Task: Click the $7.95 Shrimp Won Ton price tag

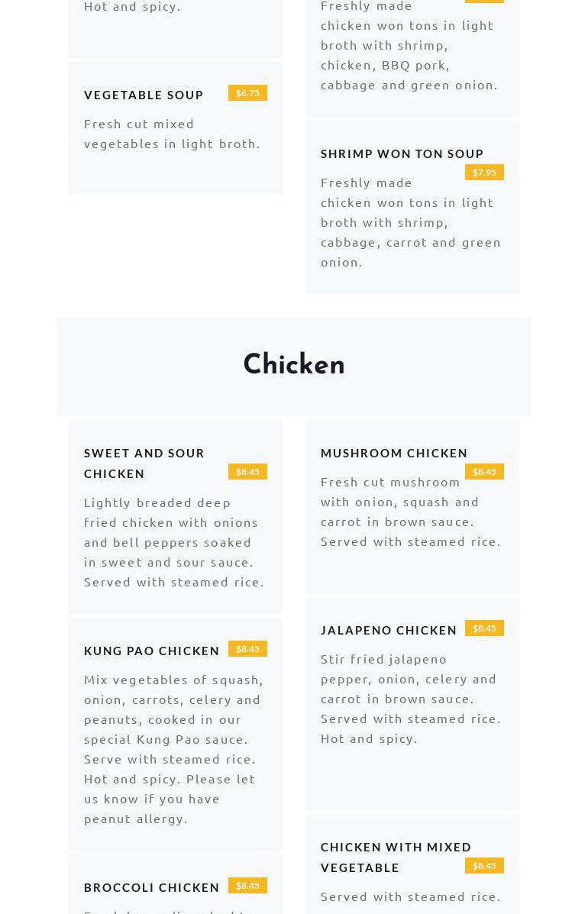Action: click(x=484, y=173)
